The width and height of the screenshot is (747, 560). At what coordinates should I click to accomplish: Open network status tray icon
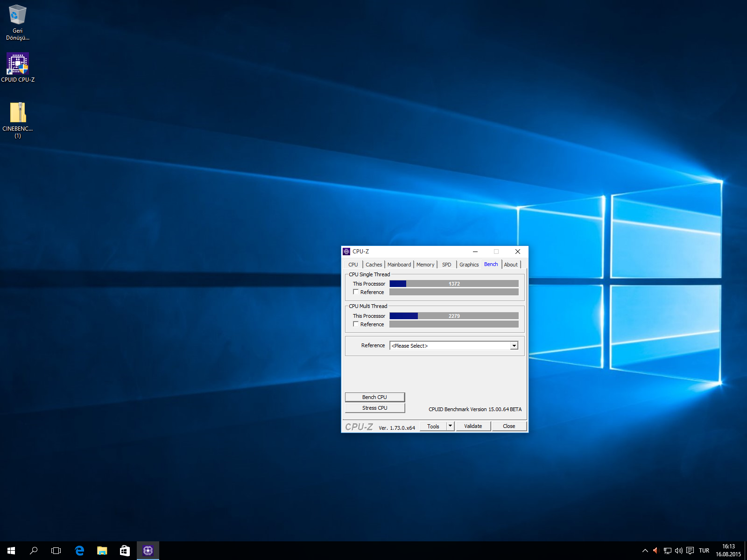[x=667, y=551]
